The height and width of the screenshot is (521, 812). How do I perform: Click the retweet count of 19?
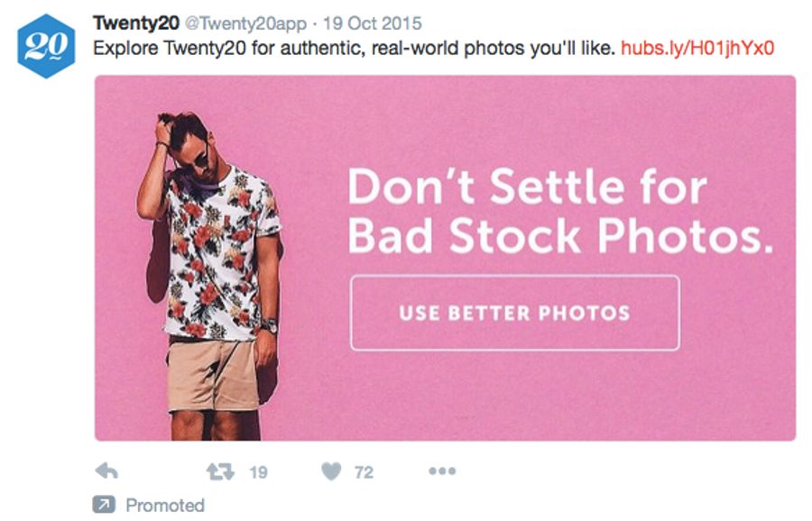click(x=258, y=471)
